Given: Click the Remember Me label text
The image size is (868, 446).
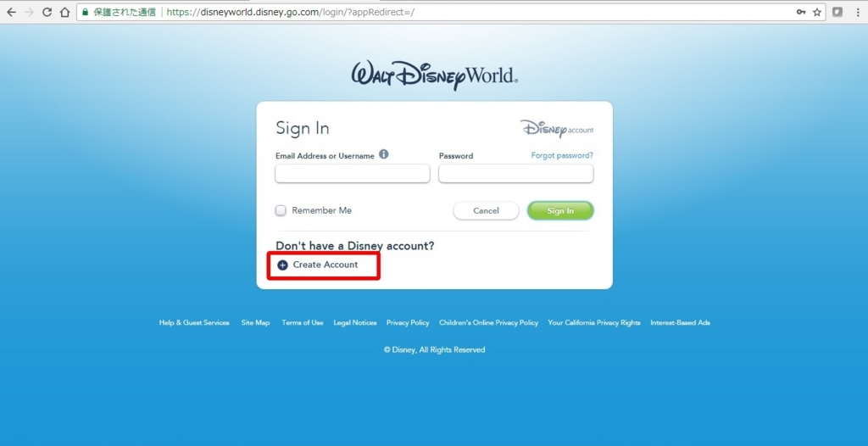Looking at the screenshot, I should 321,210.
